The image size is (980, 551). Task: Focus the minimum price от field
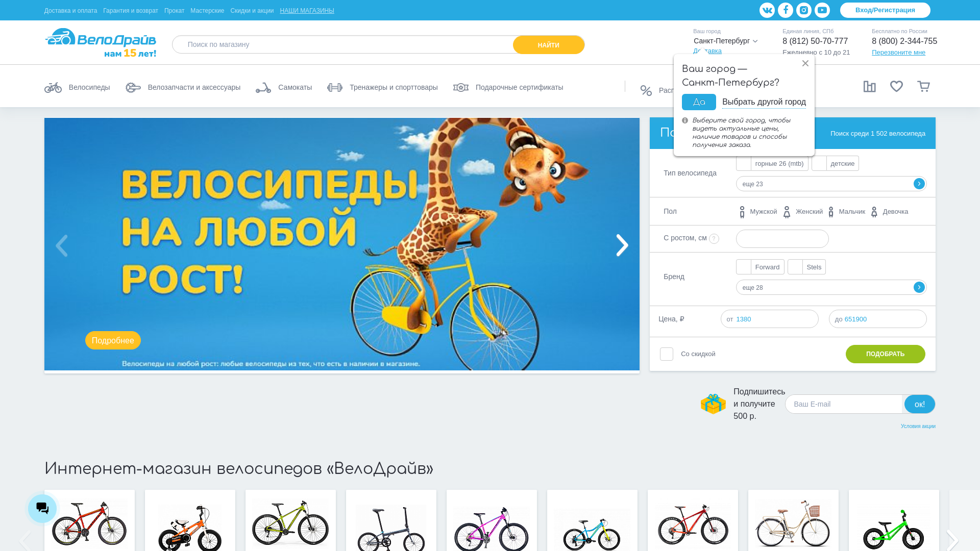point(769,319)
